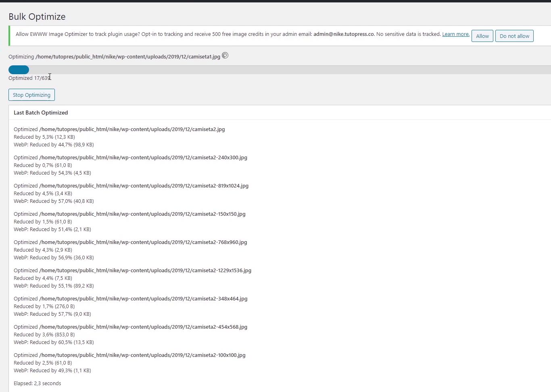Click the blue optimization progress bar
Viewport: 551px width, 392px height.
19,70
